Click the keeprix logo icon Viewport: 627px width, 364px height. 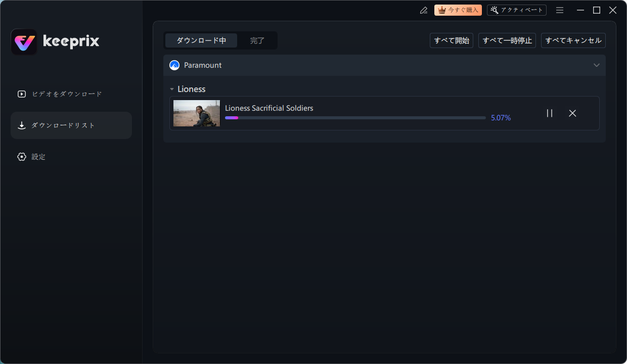(x=24, y=42)
